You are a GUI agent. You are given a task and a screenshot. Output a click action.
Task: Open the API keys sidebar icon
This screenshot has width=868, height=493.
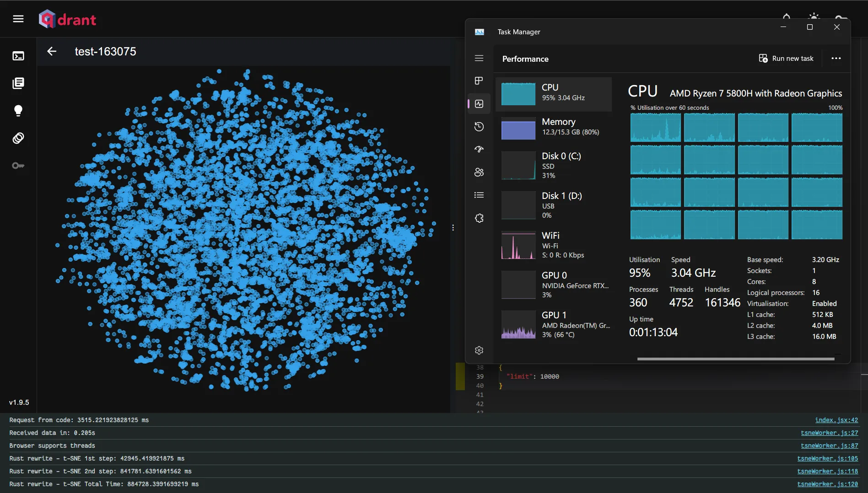[x=18, y=166]
